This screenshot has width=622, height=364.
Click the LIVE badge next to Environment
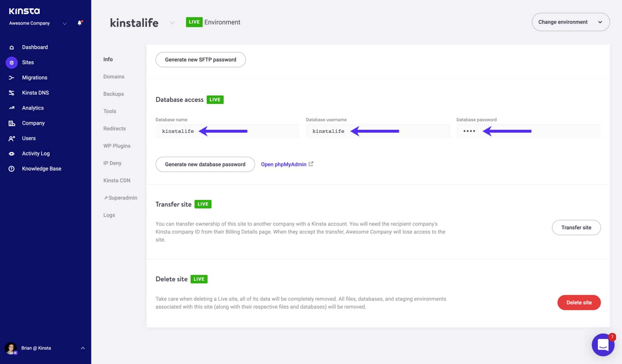[194, 22]
